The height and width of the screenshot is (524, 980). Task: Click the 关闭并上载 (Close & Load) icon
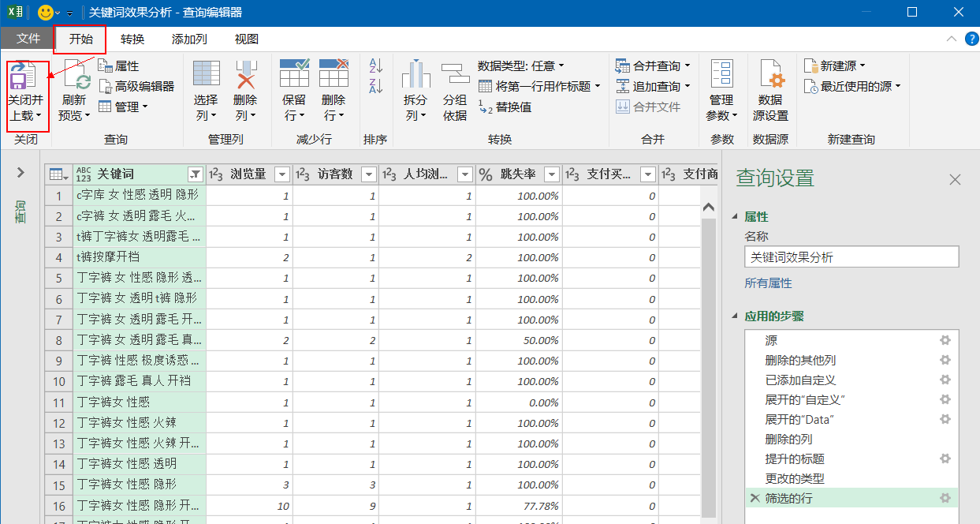click(24, 77)
